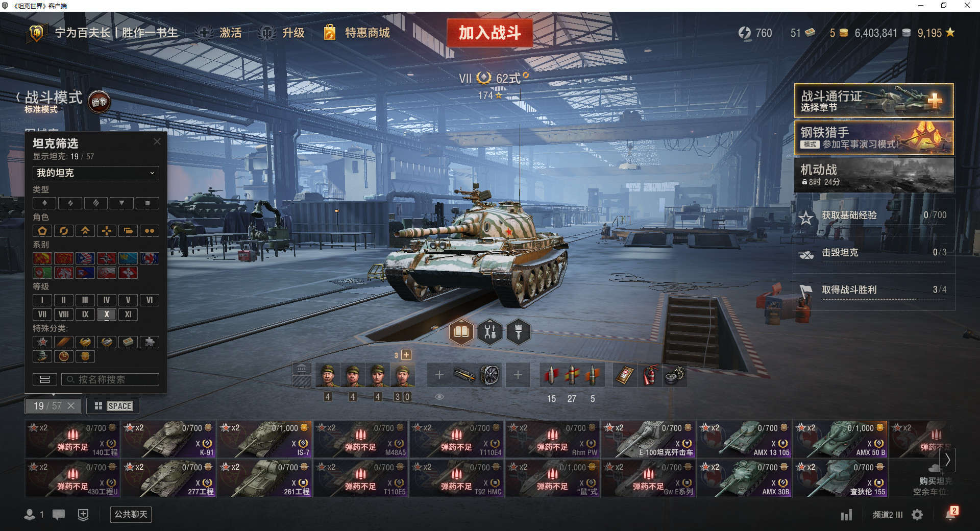Open the tank manual book icon

461,332
